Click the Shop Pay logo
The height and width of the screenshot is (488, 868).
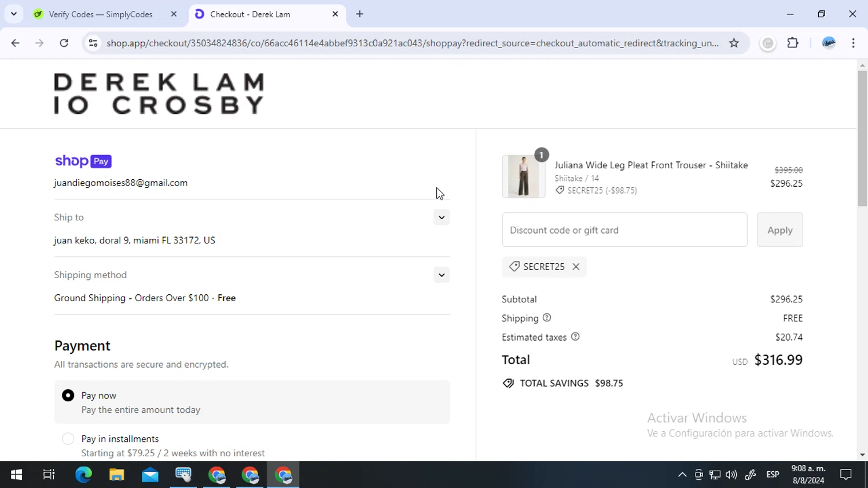point(83,161)
